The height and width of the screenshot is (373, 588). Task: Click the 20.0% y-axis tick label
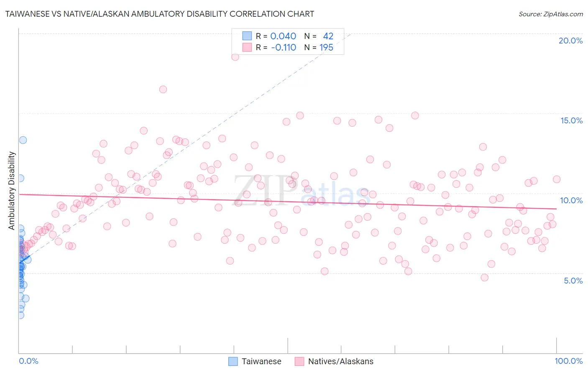click(x=570, y=41)
